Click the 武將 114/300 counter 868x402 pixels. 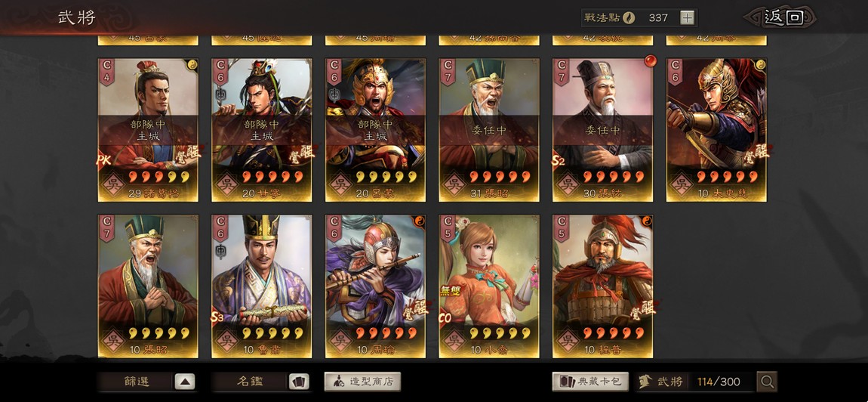point(695,382)
